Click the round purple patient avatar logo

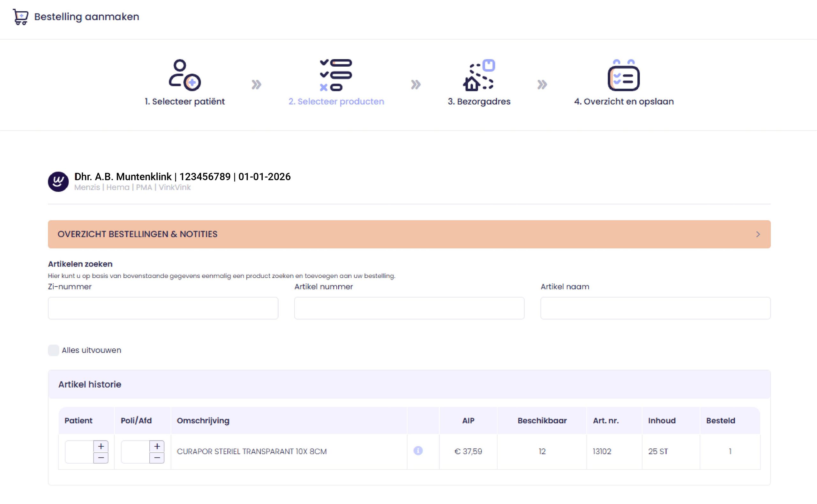pyautogui.click(x=58, y=182)
